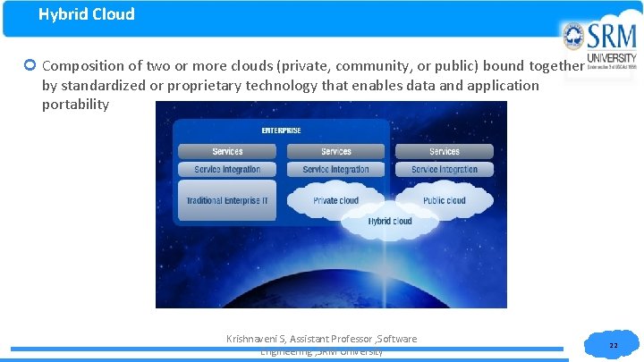
Task: Click Service Integration above Traditional Enterprise IT
Action: point(227,169)
